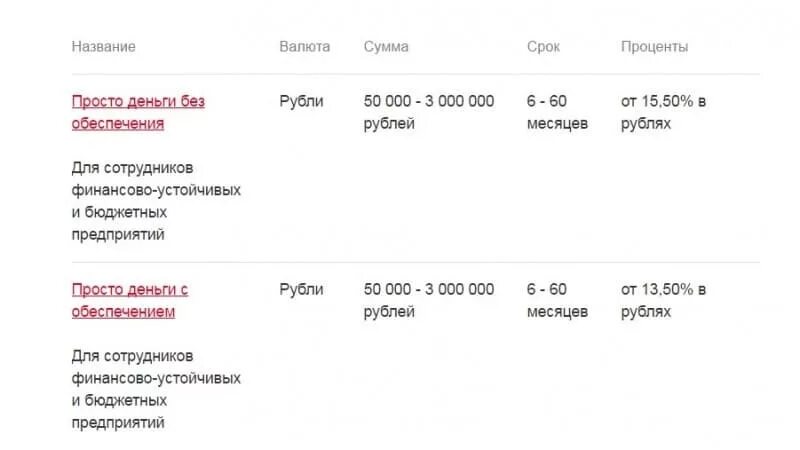Click the 'Валюта' column header
Screen dimensions: 800x450
(305, 46)
